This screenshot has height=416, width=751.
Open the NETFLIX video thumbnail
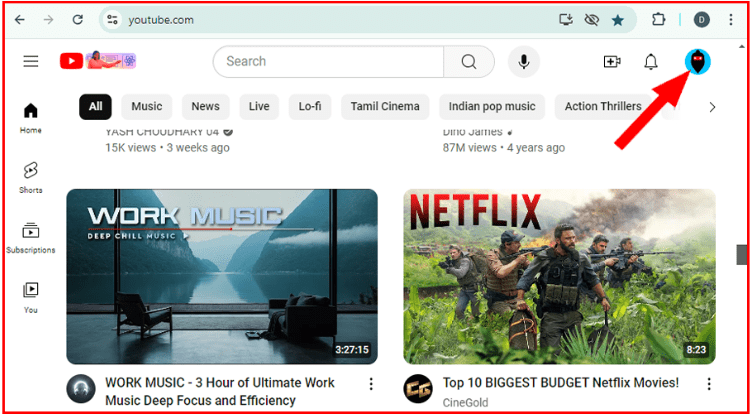559,277
